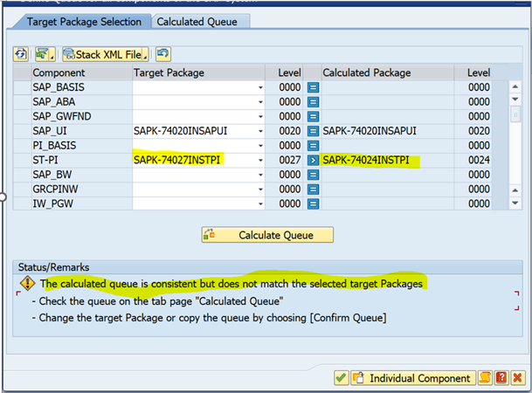Screen dimensions: 532x393
Task: Click the equals icon in SAP_GWFND row
Action: [x=313, y=117]
